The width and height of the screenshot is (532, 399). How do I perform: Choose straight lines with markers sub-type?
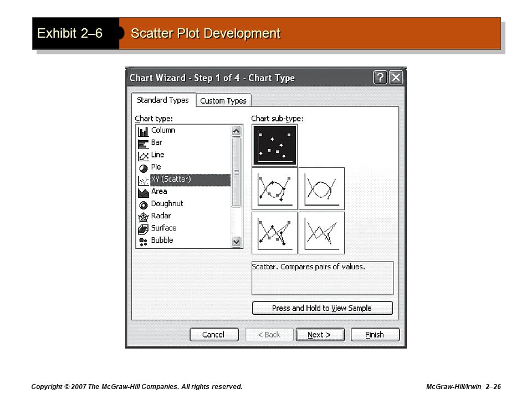(x=274, y=233)
